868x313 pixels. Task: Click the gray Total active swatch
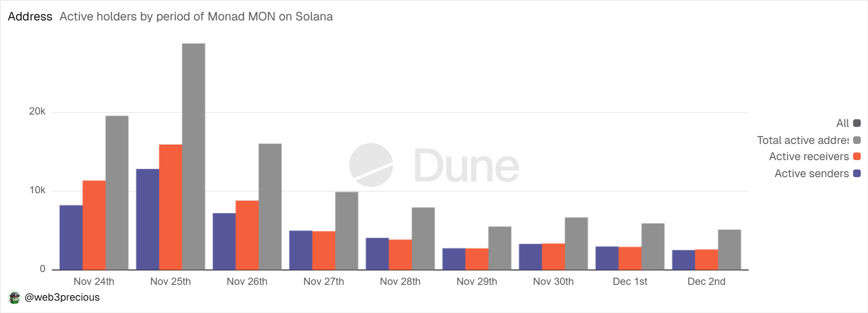[x=857, y=141]
